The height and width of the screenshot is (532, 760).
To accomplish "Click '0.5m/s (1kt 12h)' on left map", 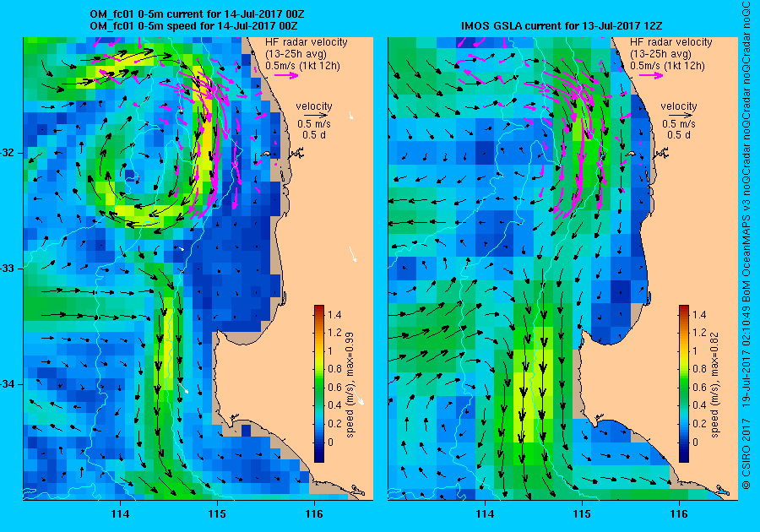I will tap(302, 65).
